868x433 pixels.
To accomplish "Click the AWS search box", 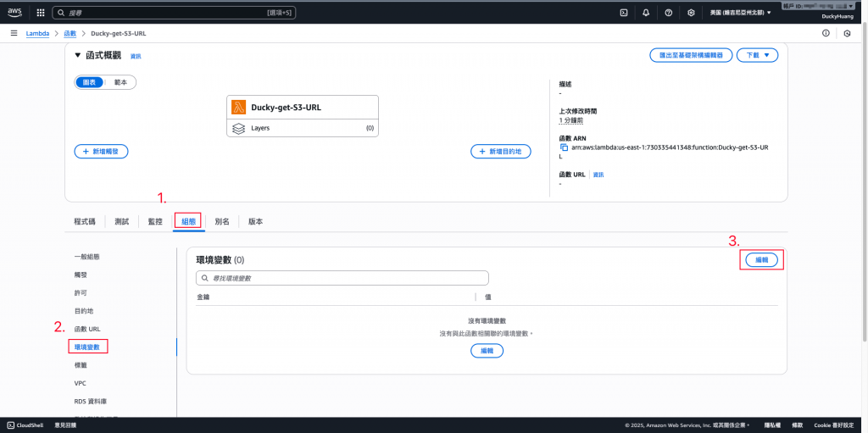I will point(174,12).
